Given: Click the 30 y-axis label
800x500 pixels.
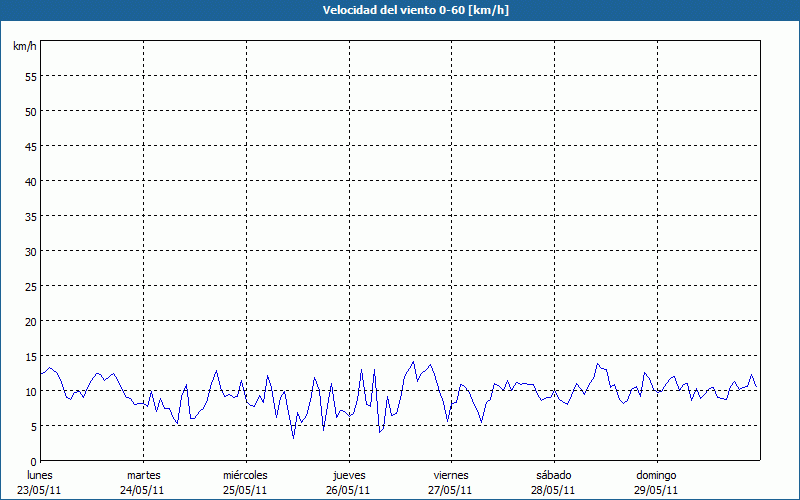Looking at the screenshot, I should tap(30, 251).
